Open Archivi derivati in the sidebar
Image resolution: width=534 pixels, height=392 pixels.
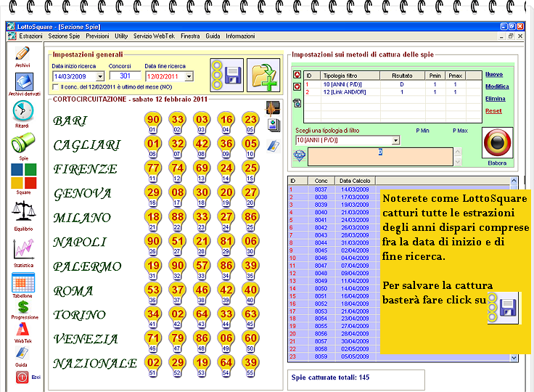pos(24,82)
